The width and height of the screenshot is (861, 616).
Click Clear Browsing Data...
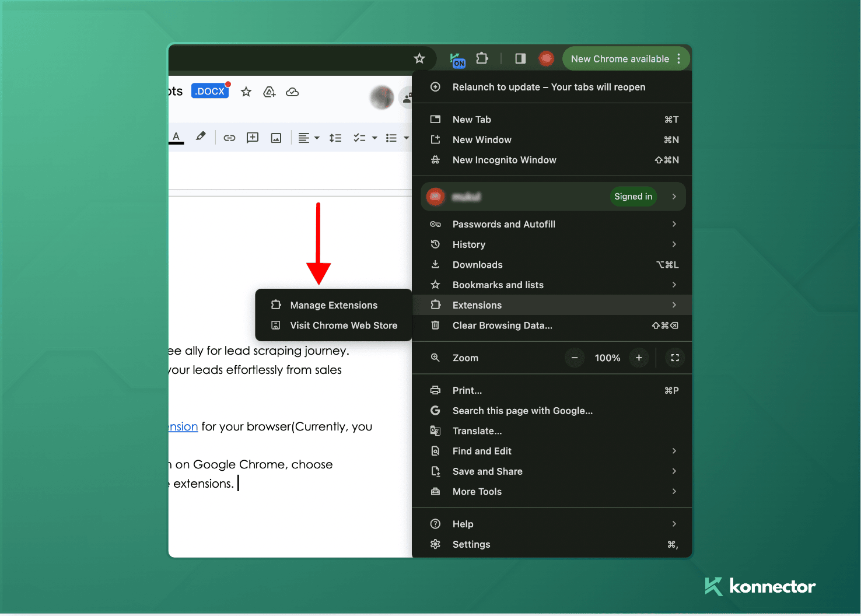tap(552, 325)
